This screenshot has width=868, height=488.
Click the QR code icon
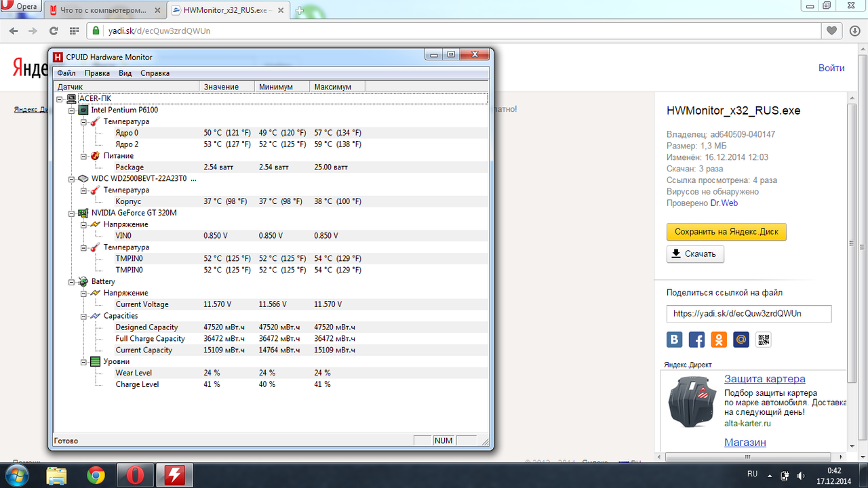point(764,340)
